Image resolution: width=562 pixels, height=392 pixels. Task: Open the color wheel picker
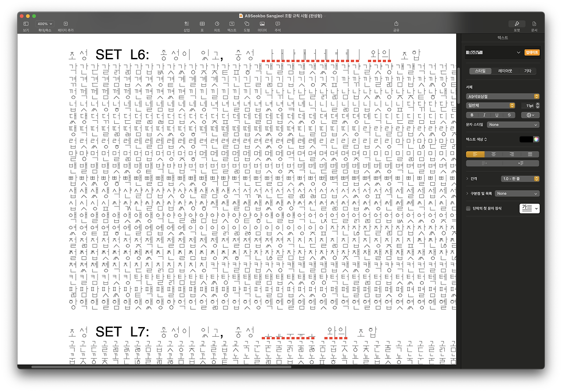tap(536, 139)
